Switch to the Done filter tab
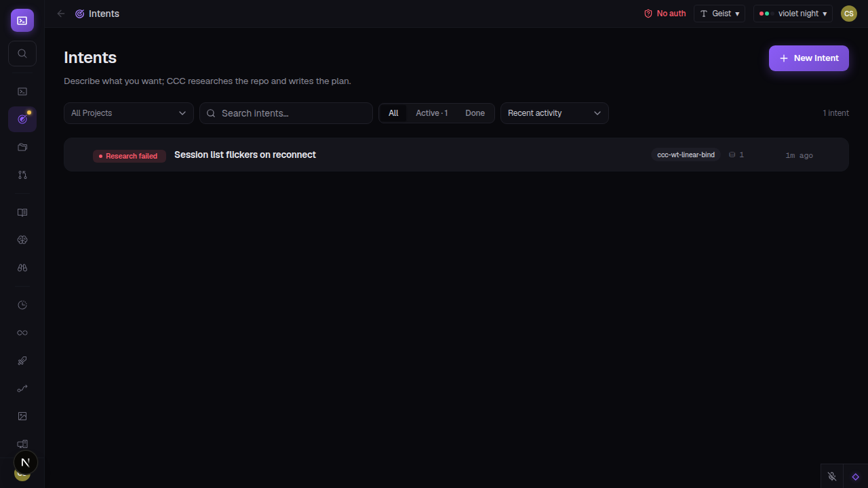 click(x=475, y=113)
